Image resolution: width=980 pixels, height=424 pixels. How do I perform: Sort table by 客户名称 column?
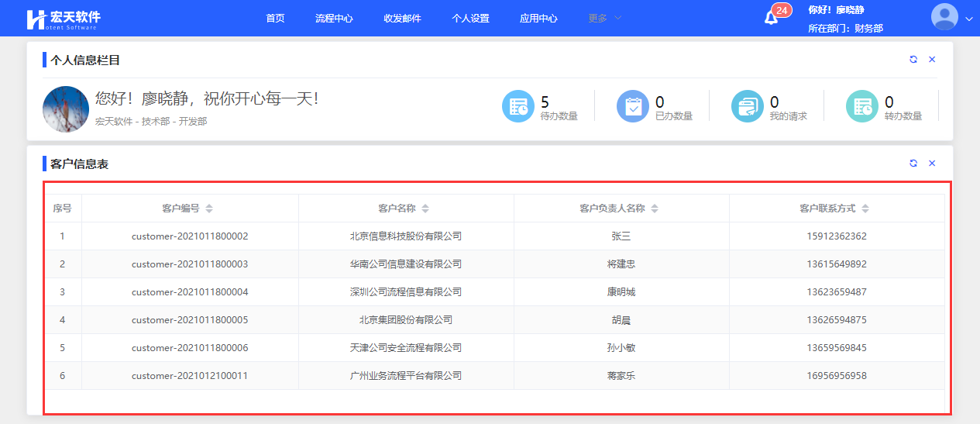click(x=425, y=209)
